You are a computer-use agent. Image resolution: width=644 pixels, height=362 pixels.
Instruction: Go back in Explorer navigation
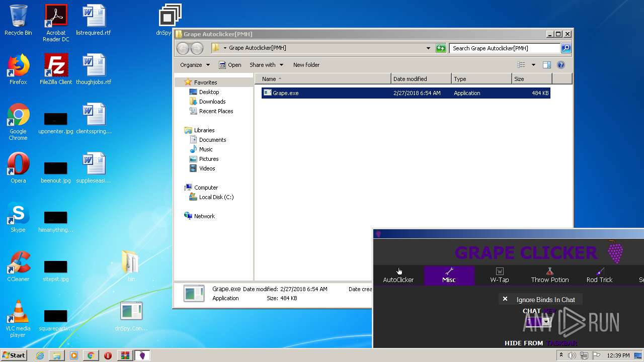click(183, 48)
